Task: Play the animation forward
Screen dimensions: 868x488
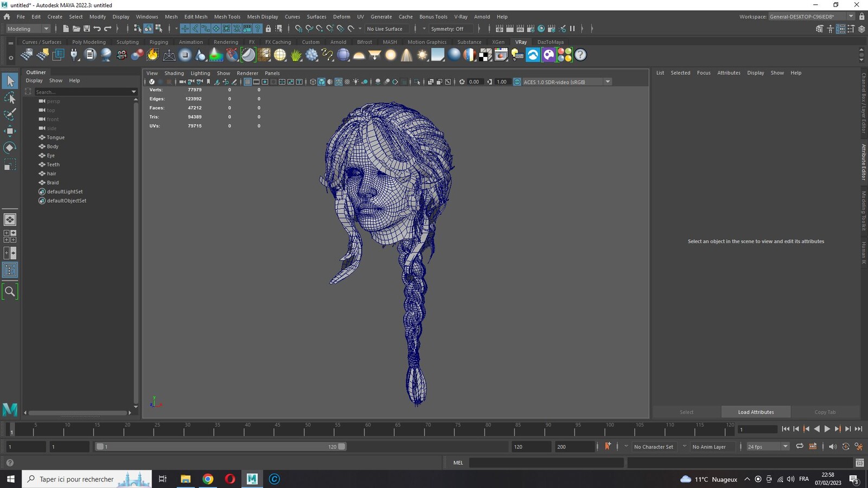Action: (x=827, y=429)
